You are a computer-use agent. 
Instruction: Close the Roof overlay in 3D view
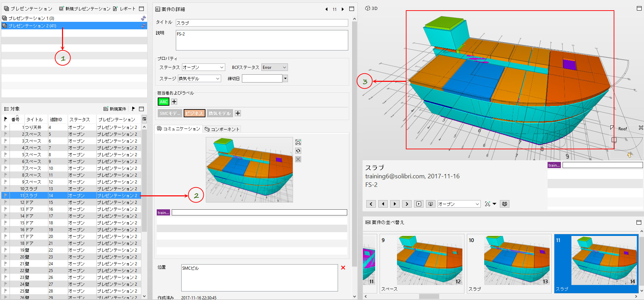[x=641, y=128]
